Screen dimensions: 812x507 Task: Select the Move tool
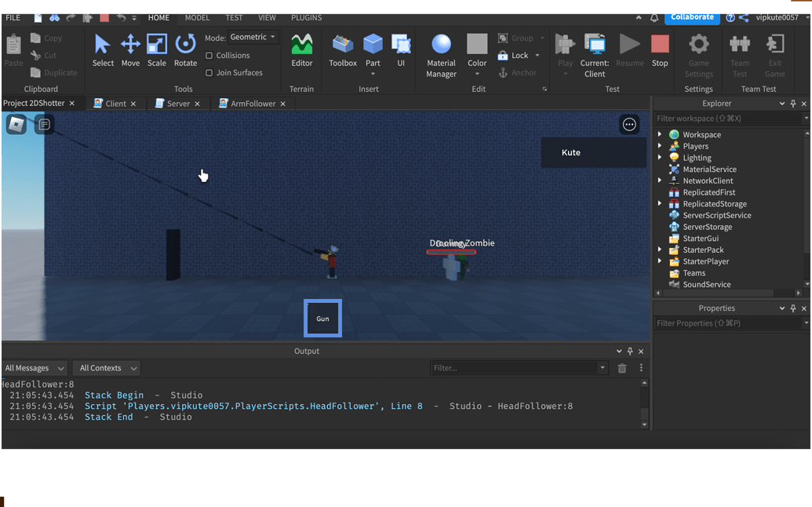tap(130, 50)
